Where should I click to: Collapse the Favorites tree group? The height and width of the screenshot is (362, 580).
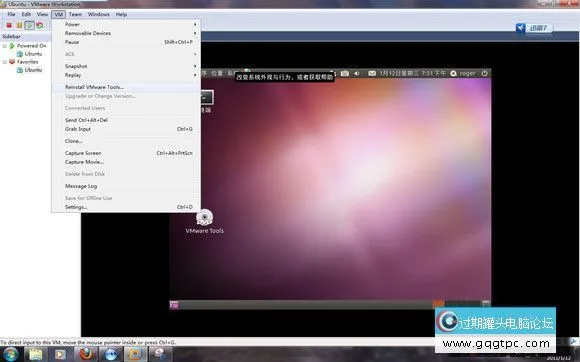point(5,62)
